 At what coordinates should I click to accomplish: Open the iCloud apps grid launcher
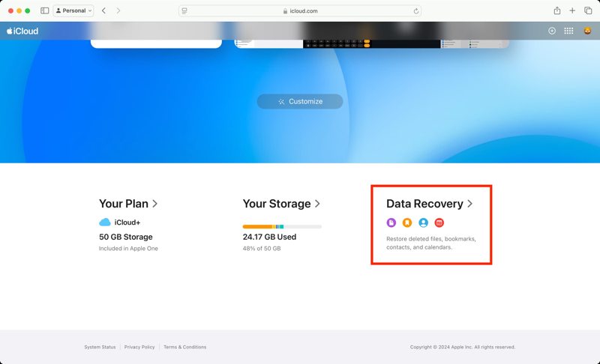point(568,31)
